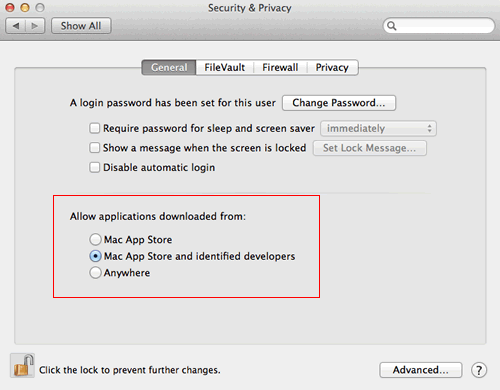Open the Advanced settings button
The height and width of the screenshot is (390, 500).
click(x=421, y=370)
